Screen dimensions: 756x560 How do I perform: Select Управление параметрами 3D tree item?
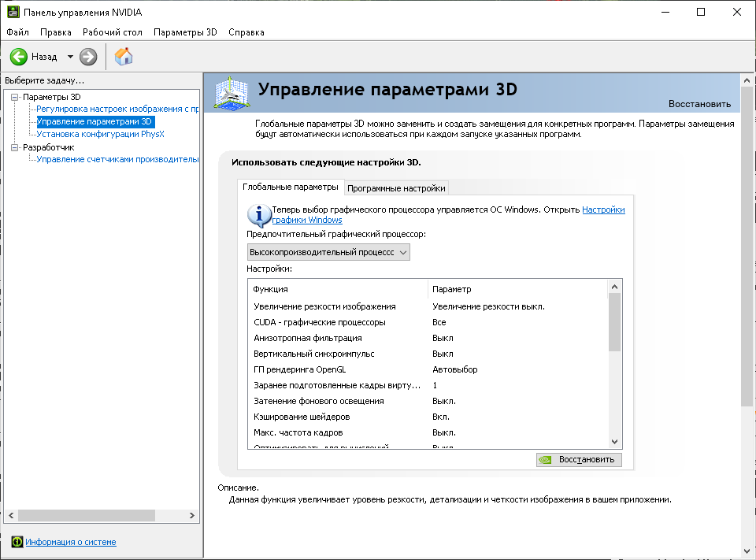[94, 121]
